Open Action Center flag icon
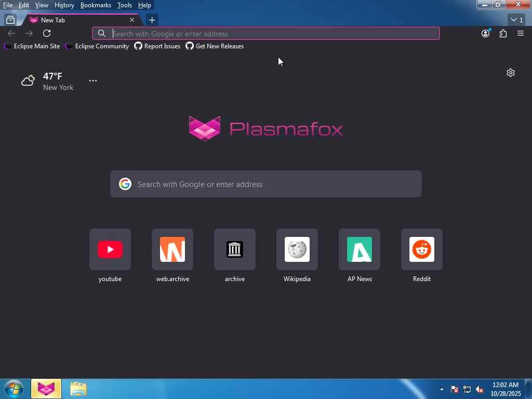 (455, 389)
